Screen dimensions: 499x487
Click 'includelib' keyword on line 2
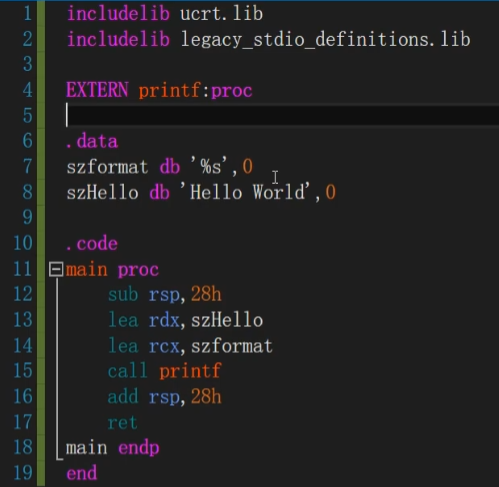point(118,40)
